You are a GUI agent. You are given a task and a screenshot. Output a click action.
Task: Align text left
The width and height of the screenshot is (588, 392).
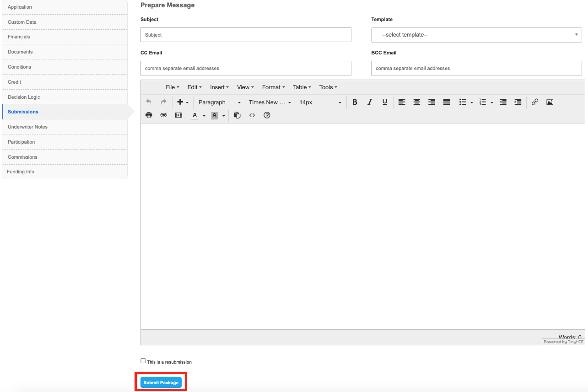coord(402,102)
